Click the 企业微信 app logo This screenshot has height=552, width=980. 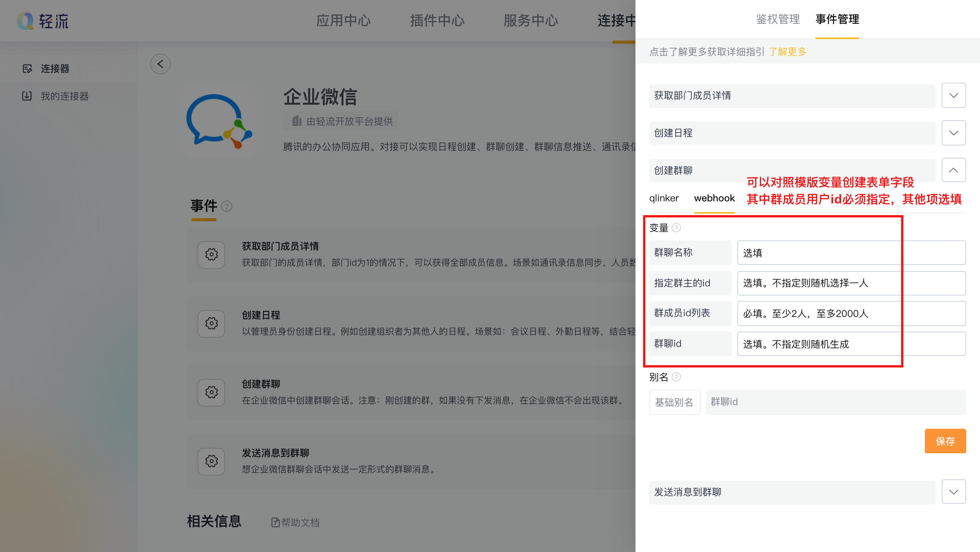coord(219,121)
